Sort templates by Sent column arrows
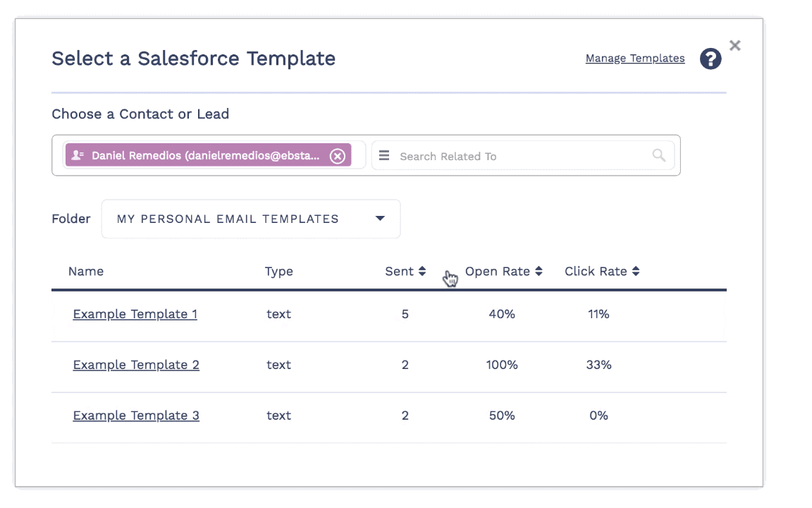 pyautogui.click(x=422, y=272)
